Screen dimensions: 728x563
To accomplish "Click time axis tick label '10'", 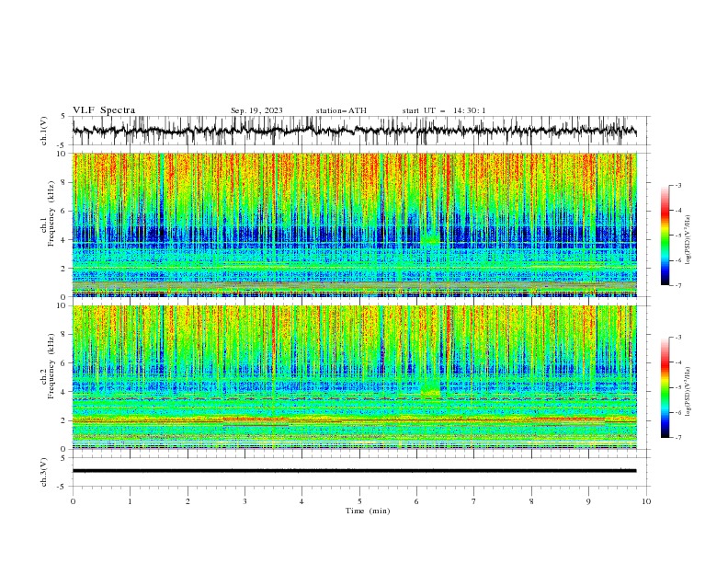I will point(646,501).
